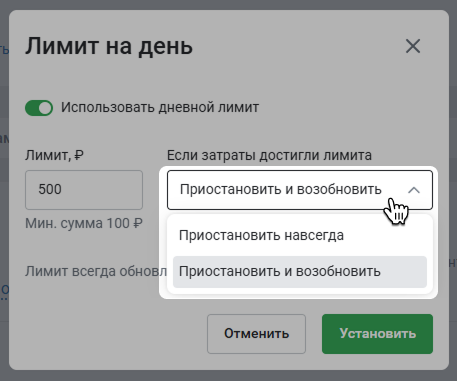The width and height of the screenshot is (457, 381).
Task: Click the Лимит на день dialog title
Action: point(109,46)
